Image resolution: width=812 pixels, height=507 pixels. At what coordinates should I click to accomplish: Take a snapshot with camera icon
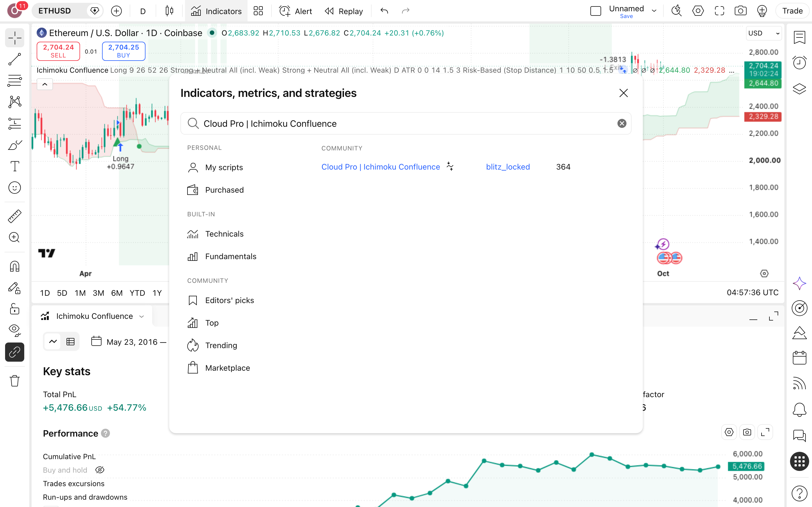740,11
